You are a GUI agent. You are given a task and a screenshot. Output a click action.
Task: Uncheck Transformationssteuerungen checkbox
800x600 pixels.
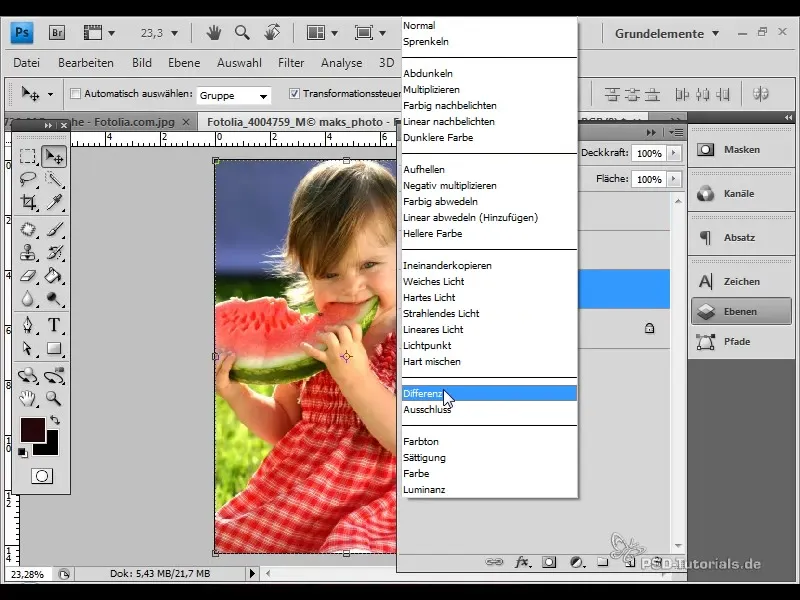tap(294, 94)
